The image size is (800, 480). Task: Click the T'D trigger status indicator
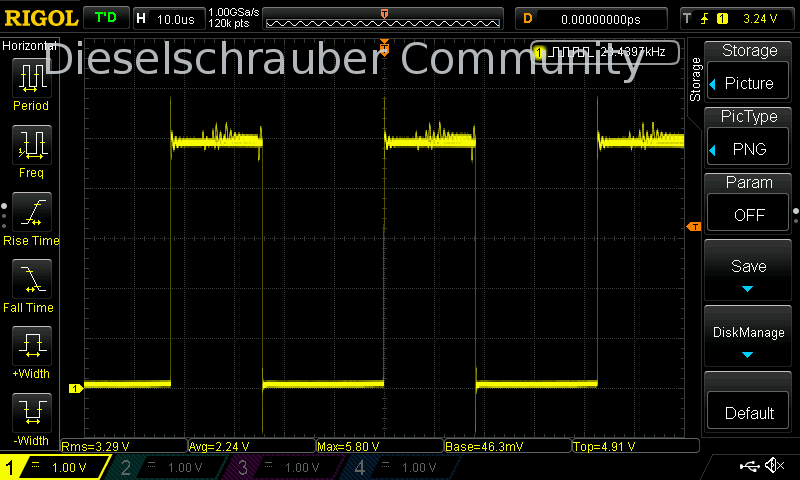click(106, 18)
